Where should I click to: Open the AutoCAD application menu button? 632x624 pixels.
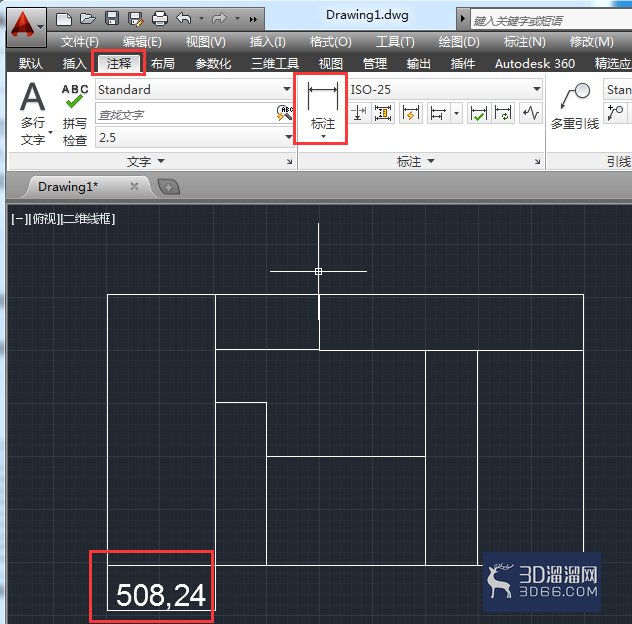click(27, 27)
